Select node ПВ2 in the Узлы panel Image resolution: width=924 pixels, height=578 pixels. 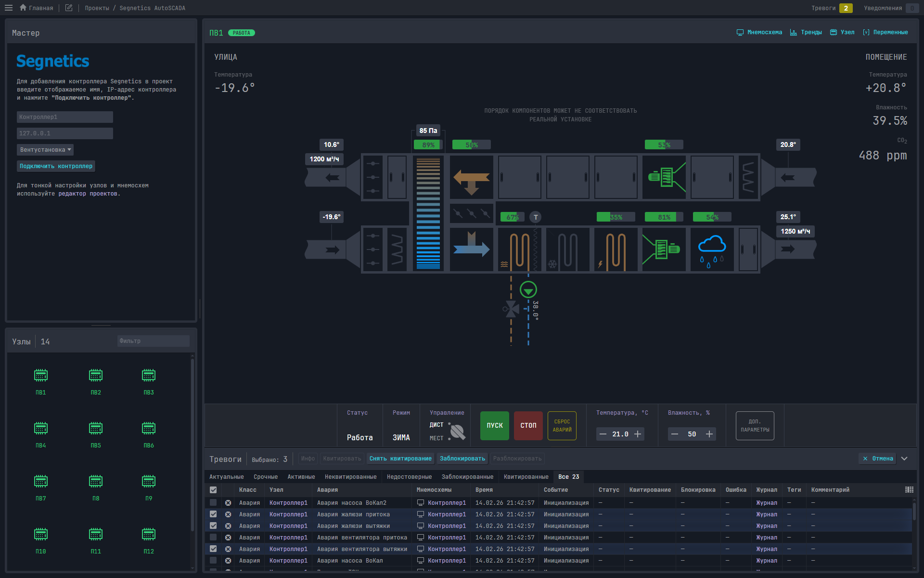click(x=95, y=381)
